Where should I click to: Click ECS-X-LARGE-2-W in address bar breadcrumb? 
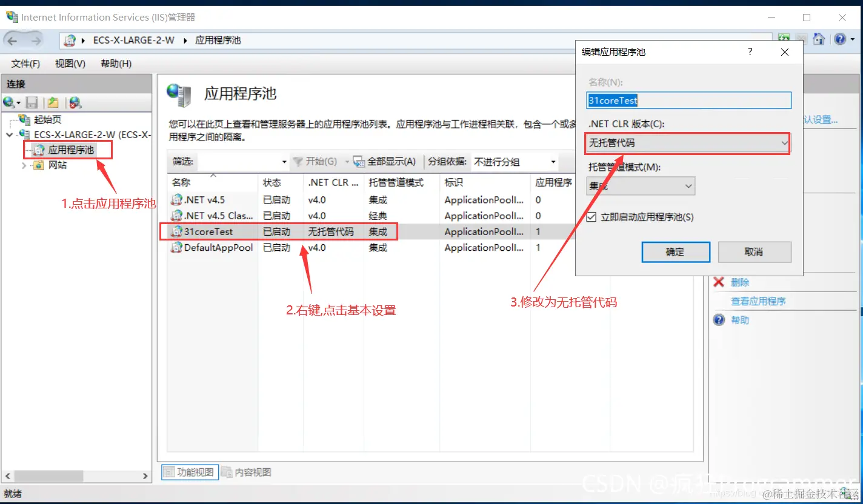click(133, 41)
